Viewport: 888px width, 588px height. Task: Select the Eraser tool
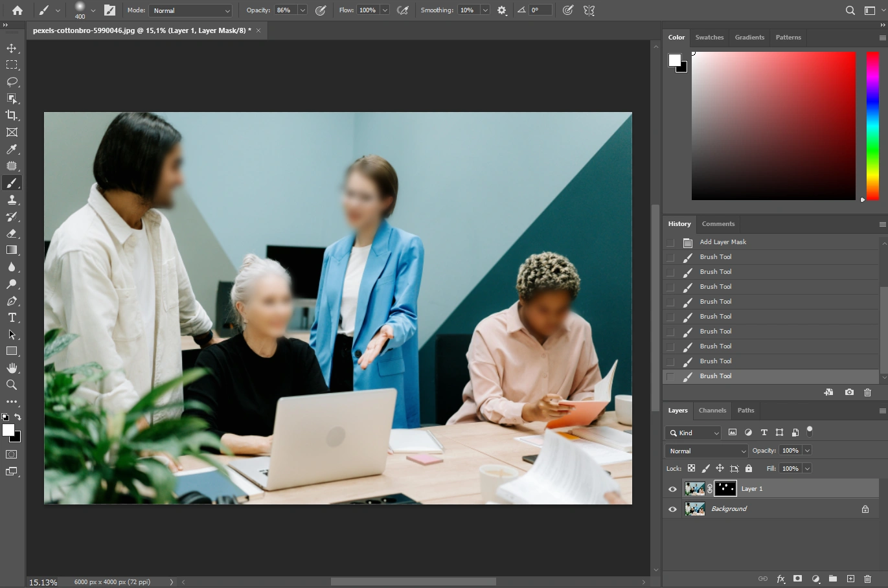pos(12,233)
